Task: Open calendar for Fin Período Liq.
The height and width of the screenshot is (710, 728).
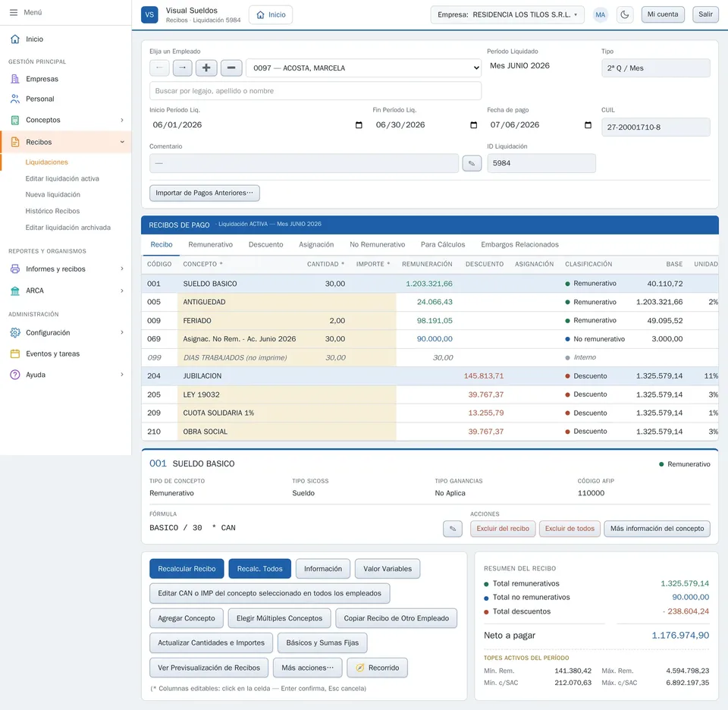Action: tap(473, 125)
